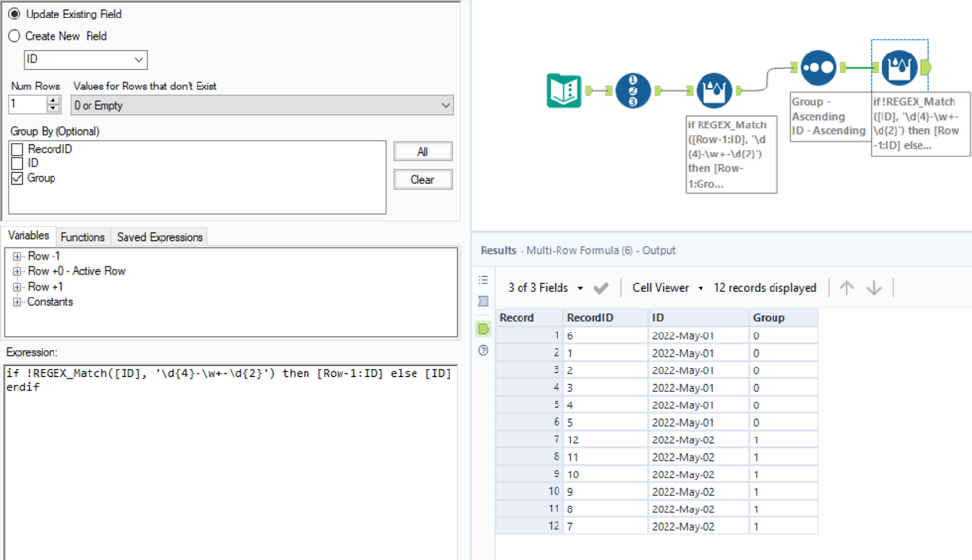972x560 pixels.
Task: Switch to Variables tab
Action: coord(28,235)
